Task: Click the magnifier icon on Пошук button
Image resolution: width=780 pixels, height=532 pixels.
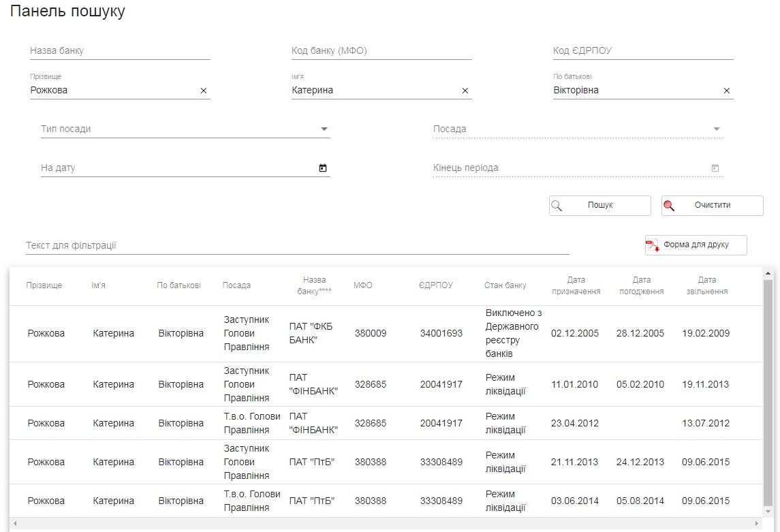Action: click(557, 206)
